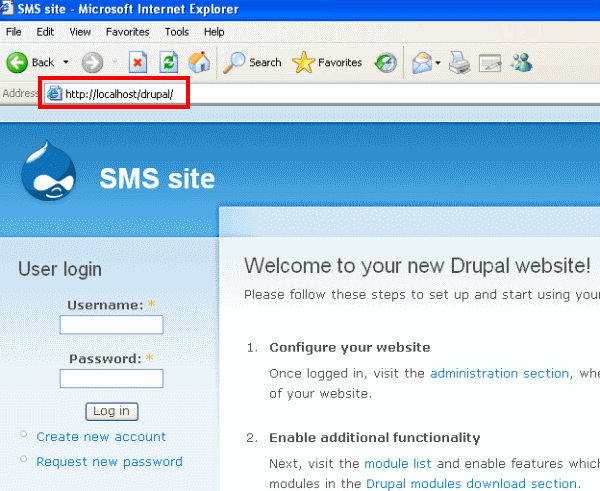Viewport: 600px width, 491px height.
Task: Open Messenger with the people icon
Action: 521,62
